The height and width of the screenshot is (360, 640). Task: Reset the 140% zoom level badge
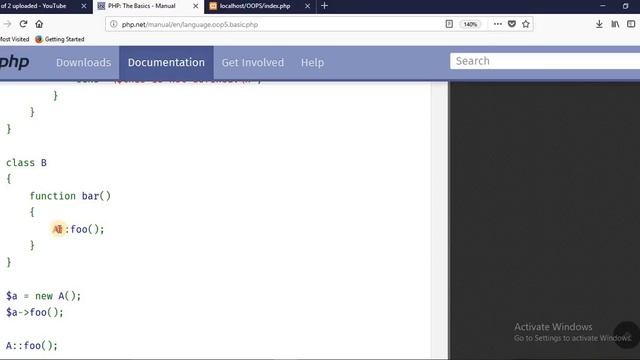point(470,24)
